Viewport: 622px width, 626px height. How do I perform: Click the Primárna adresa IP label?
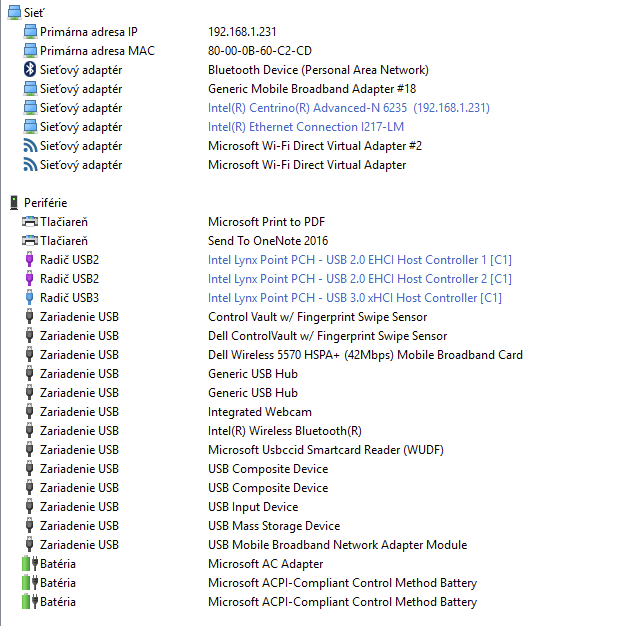click(x=89, y=32)
